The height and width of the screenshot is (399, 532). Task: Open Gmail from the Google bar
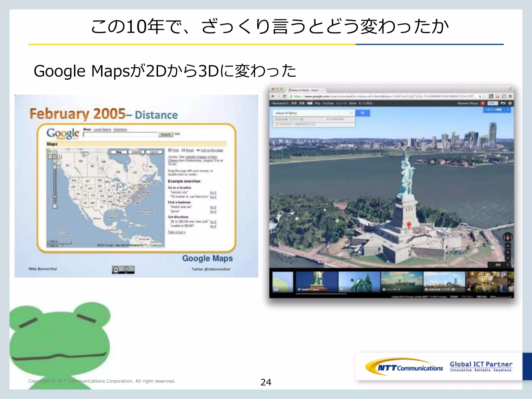(353, 103)
